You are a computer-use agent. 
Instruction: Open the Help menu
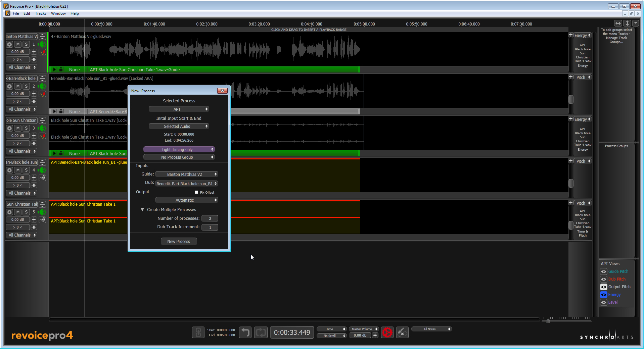click(75, 13)
